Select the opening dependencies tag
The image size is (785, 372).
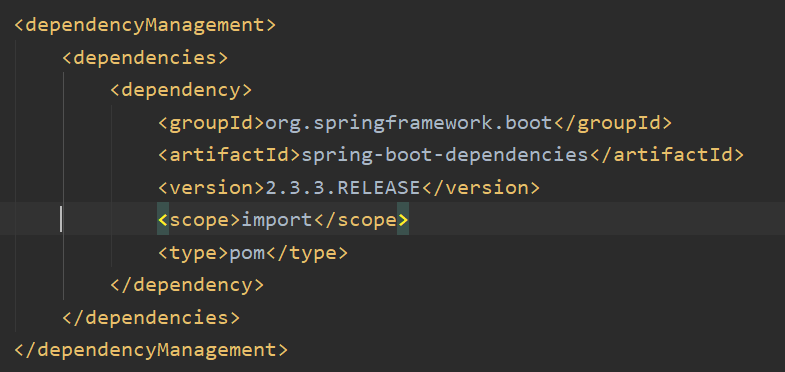pyautogui.click(x=145, y=58)
